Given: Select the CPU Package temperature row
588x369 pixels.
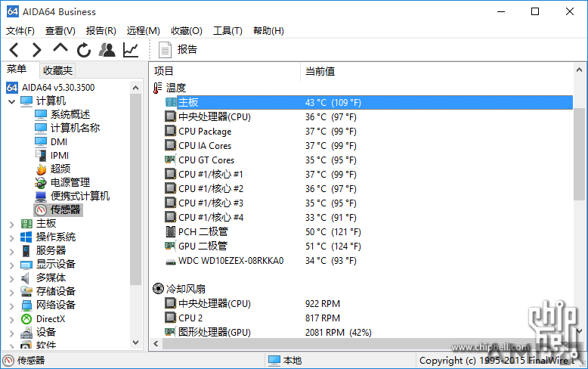Looking at the screenshot, I should 369,132.
